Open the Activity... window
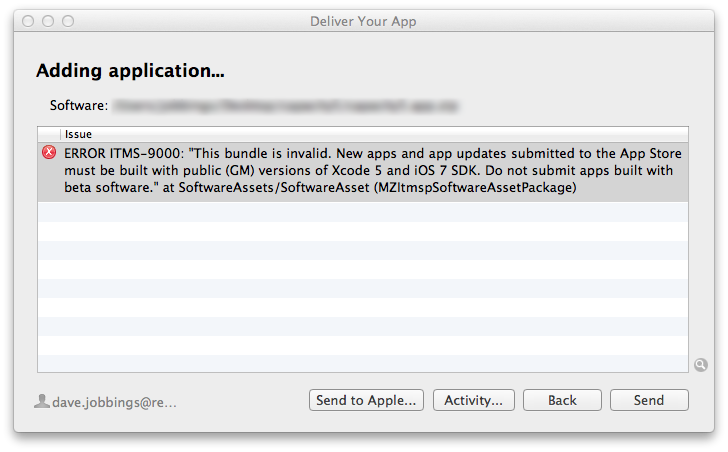The image size is (728, 452). coord(474,400)
